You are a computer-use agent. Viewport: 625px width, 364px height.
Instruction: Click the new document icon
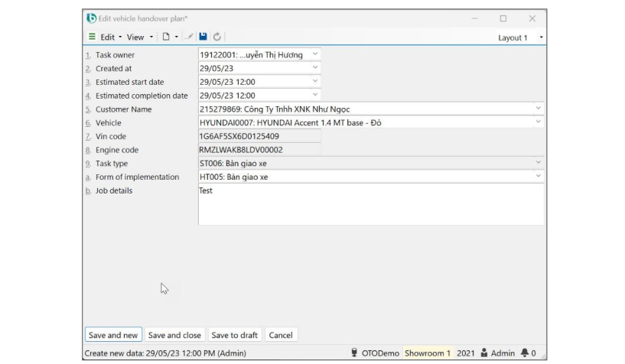pyautogui.click(x=165, y=37)
